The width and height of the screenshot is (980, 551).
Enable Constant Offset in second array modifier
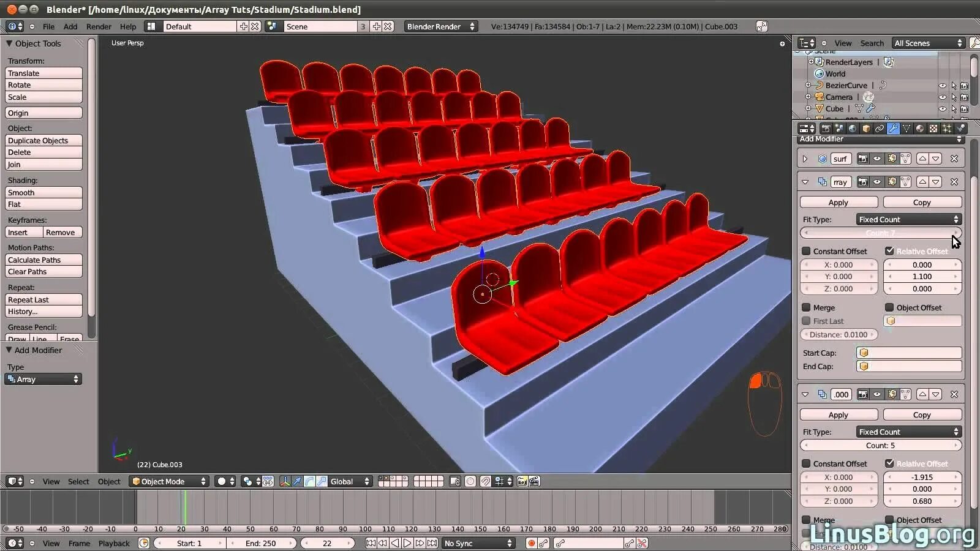click(x=806, y=463)
